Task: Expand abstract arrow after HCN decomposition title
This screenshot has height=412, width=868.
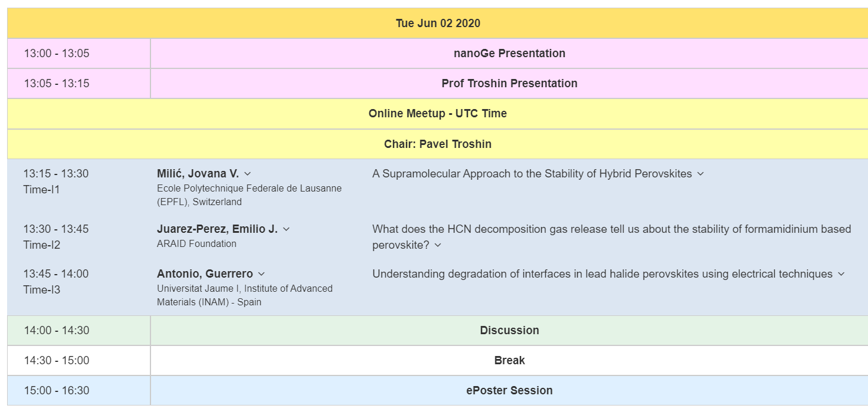Action: tap(438, 245)
